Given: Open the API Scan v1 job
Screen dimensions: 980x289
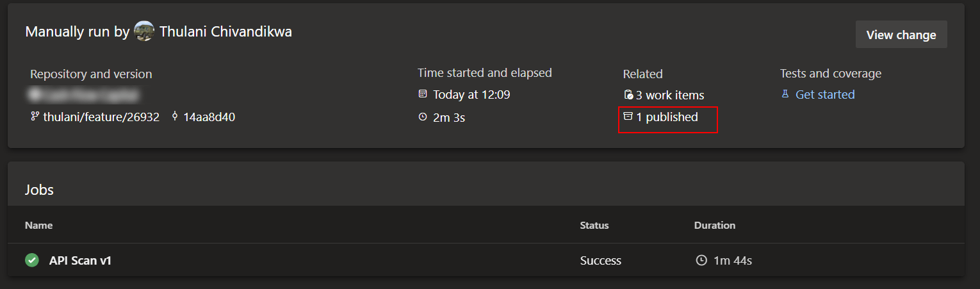Looking at the screenshot, I should click(x=80, y=260).
